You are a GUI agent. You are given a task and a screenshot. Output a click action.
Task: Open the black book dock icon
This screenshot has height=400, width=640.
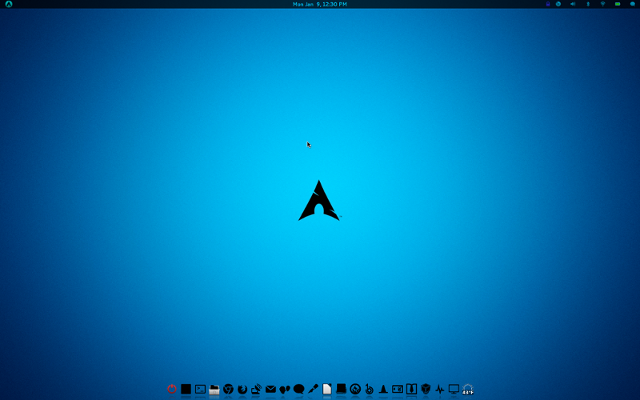pyautogui.click(x=341, y=389)
